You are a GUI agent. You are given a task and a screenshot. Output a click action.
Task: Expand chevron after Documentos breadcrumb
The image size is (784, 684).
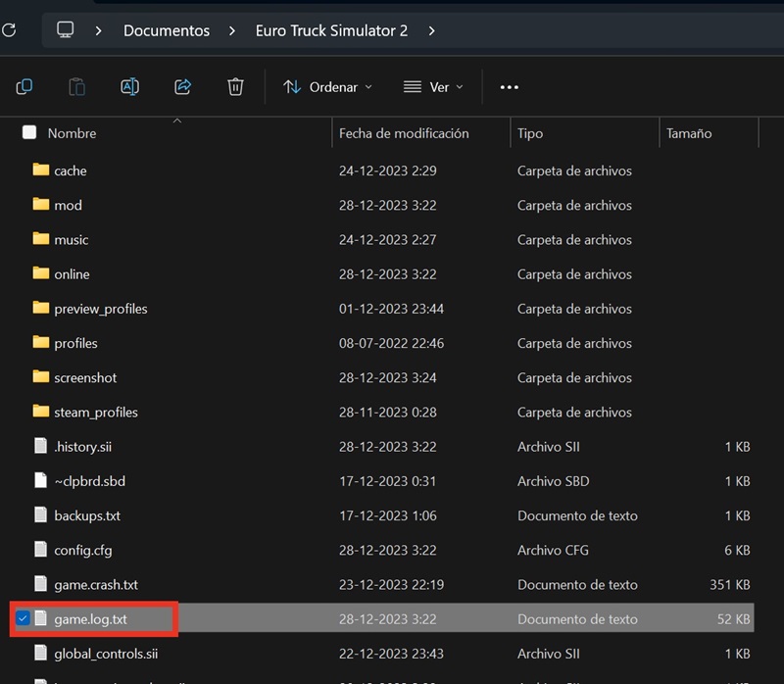click(x=232, y=31)
